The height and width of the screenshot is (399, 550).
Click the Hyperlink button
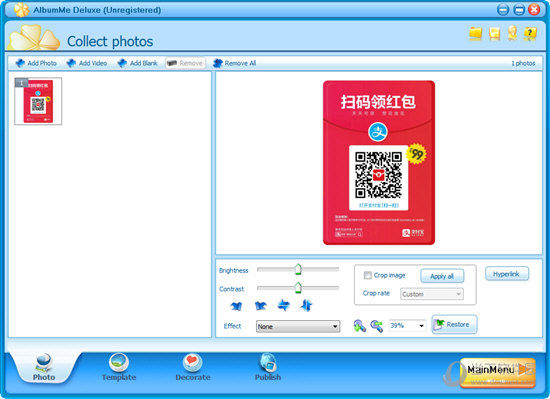click(x=507, y=274)
